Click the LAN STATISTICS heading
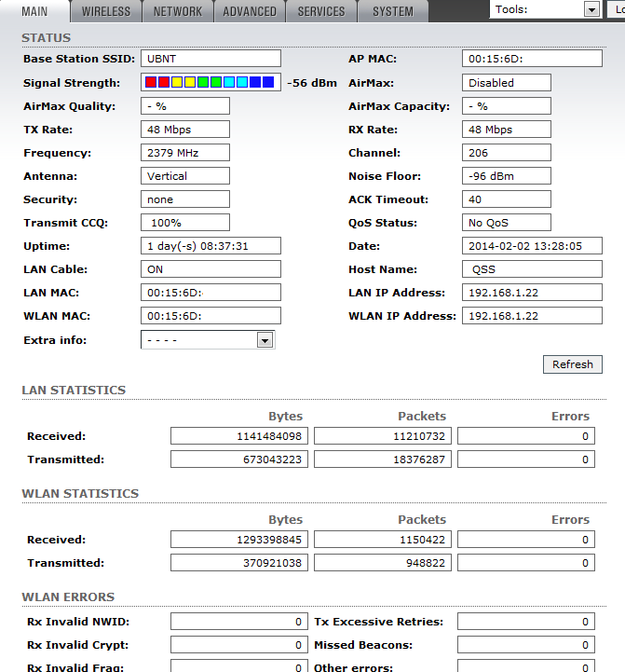Image resolution: width=625 pixels, height=672 pixels. tap(74, 390)
